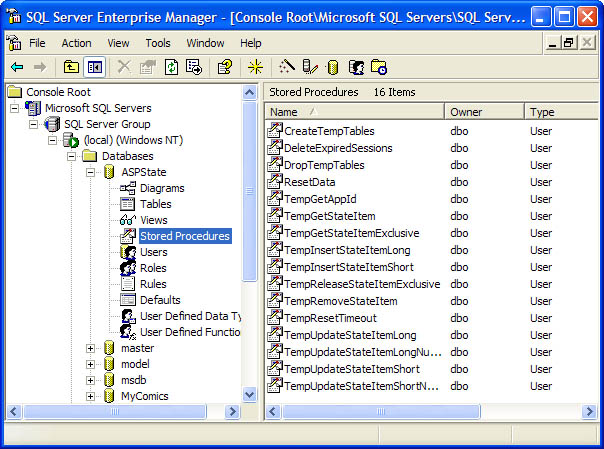Select the Rules tree node

[x=153, y=284]
